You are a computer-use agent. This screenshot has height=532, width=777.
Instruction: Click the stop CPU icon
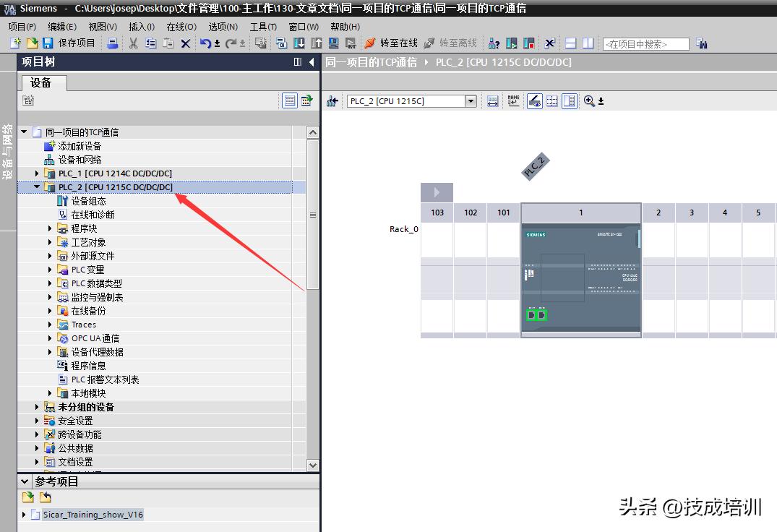[529, 43]
